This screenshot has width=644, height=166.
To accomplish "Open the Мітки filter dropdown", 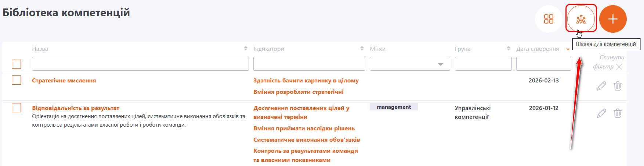I will pos(410,64).
